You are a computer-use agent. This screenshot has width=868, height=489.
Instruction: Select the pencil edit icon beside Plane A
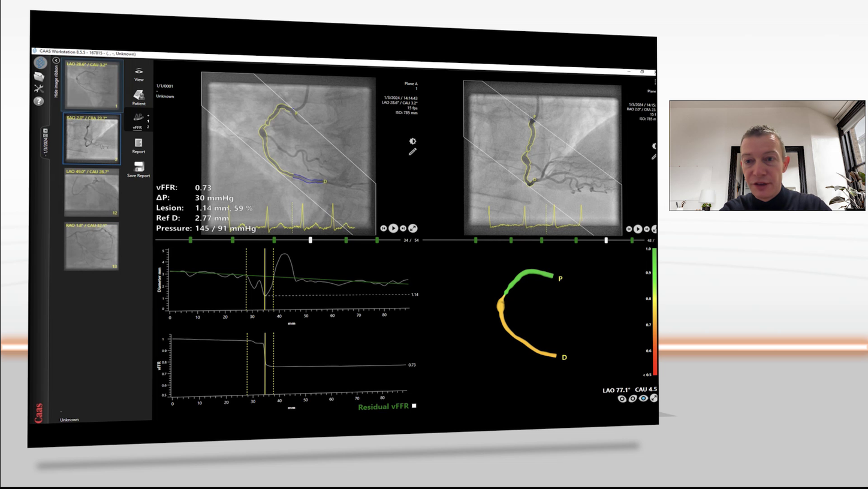412,151
